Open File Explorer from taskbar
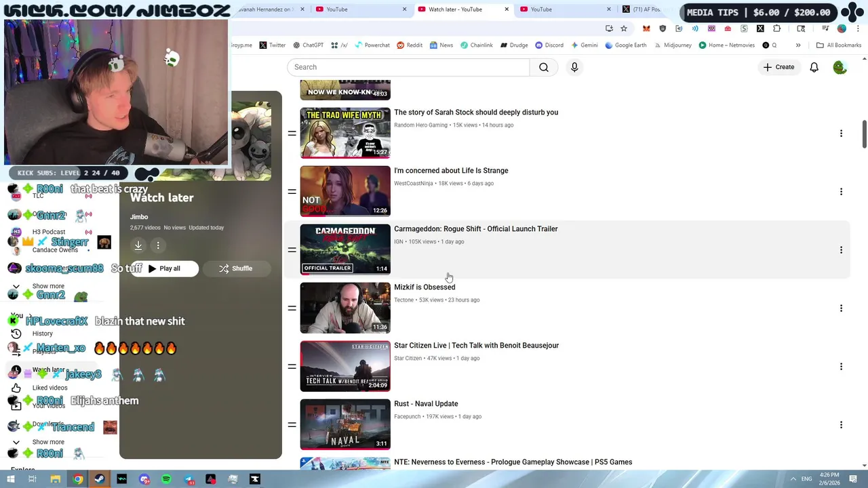This screenshot has height=488, width=868. point(56,479)
